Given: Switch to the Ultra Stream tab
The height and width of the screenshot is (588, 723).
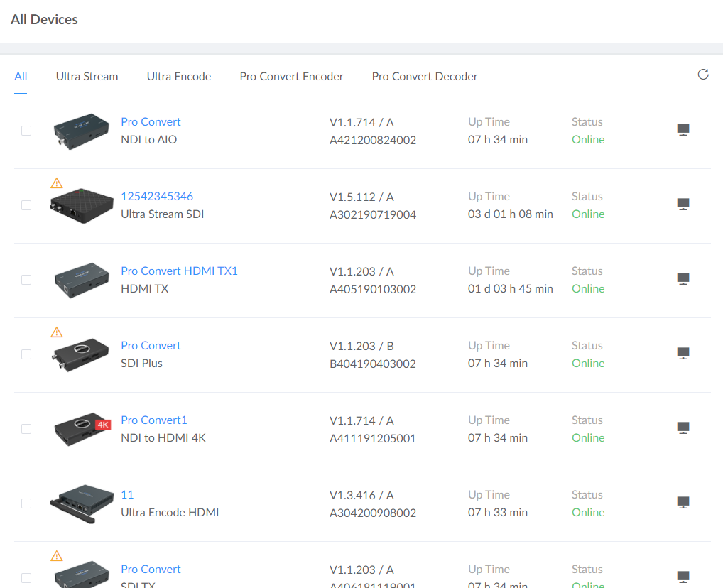Looking at the screenshot, I should [87, 77].
